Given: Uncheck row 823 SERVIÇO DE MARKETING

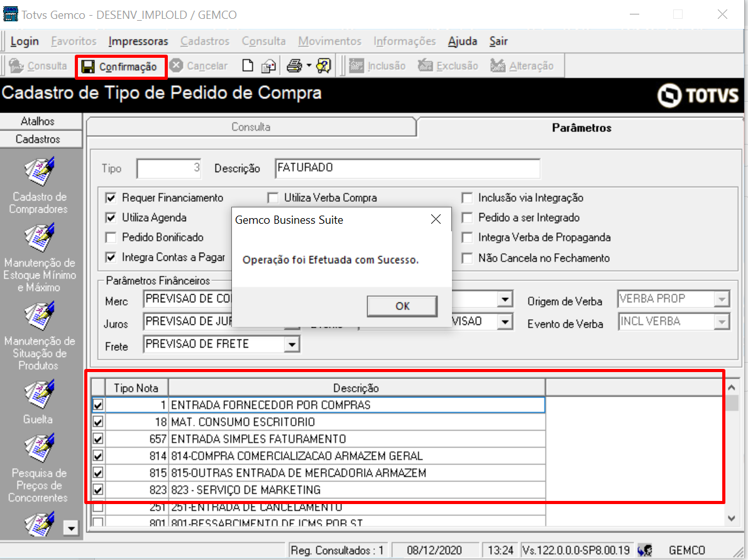Looking at the screenshot, I should (x=98, y=490).
